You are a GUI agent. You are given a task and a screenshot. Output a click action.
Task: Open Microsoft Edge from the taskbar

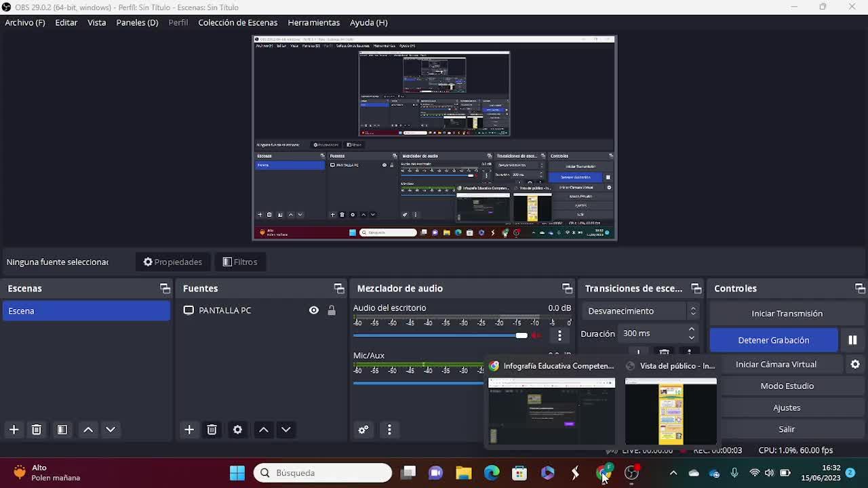pos(492,472)
